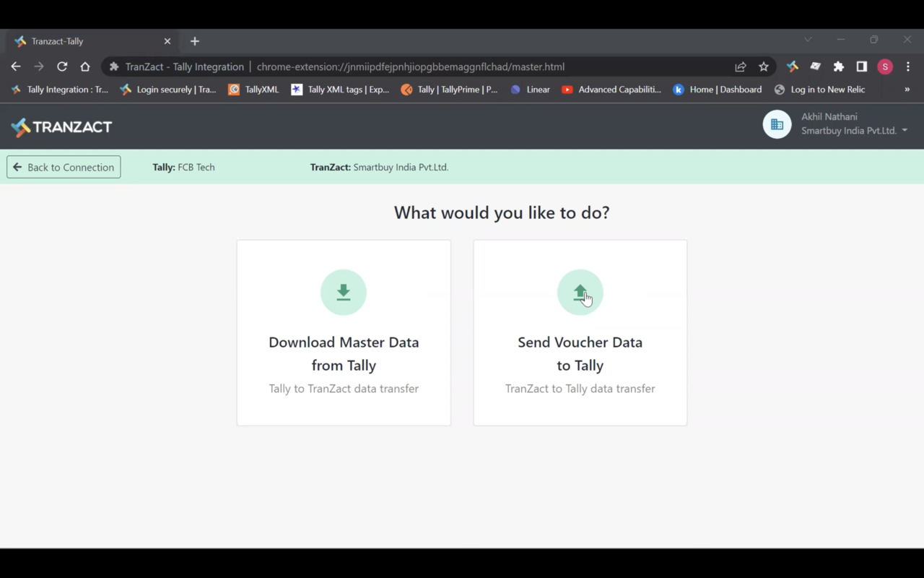Viewport: 924px width, 578px height.
Task: Click the download arrow icon for Master Data
Action: click(344, 293)
